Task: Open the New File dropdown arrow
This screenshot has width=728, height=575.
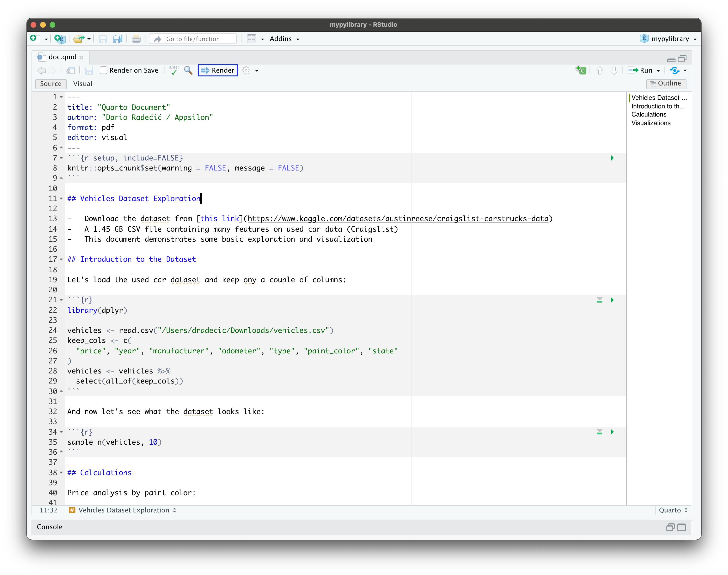Action: [46, 39]
